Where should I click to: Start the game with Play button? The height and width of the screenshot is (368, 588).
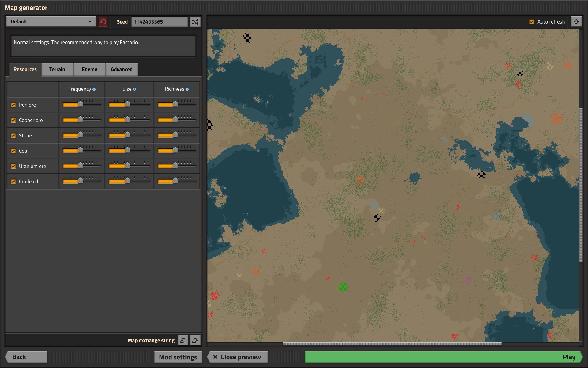[x=444, y=357]
